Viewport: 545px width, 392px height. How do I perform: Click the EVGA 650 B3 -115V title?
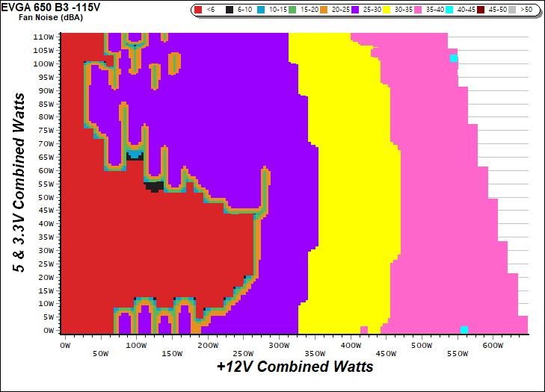tap(51, 7)
